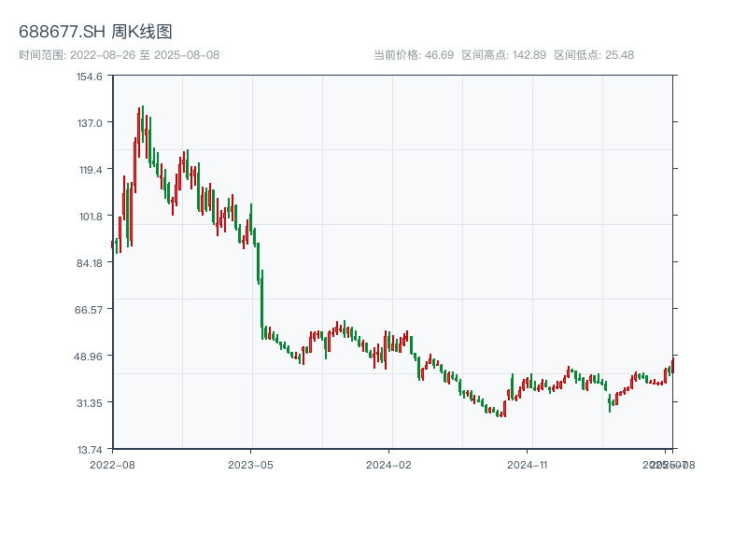This screenshot has width=747, height=560.
Task: Click the 31.35 y-axis tick label
Action: (90, 402)
